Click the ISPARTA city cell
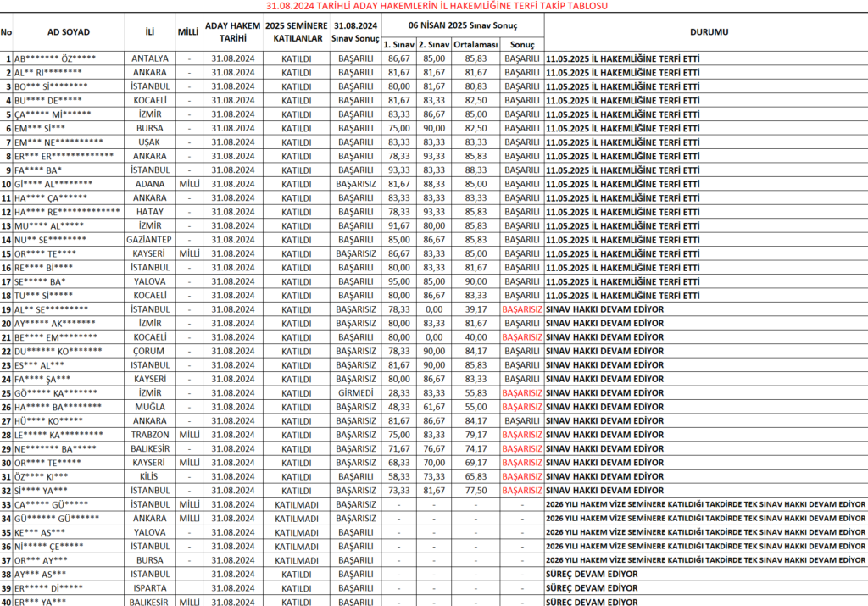 [x=149, y=588]
